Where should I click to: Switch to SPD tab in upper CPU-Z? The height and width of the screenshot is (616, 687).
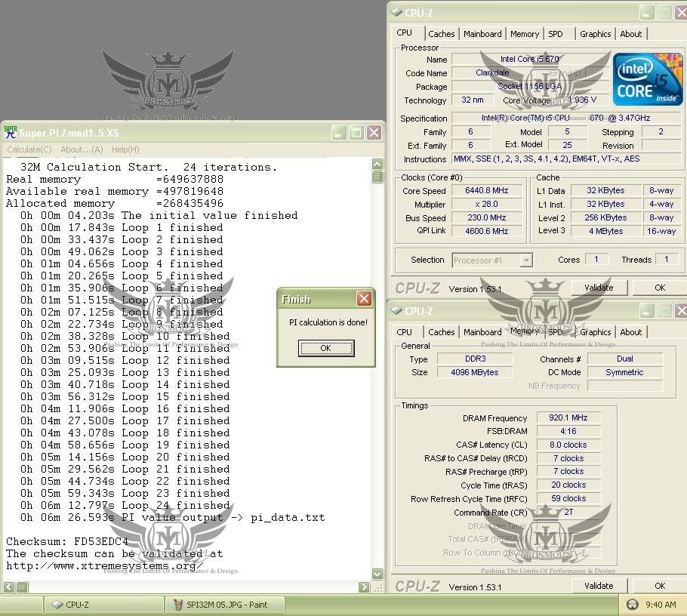(556, 34)
